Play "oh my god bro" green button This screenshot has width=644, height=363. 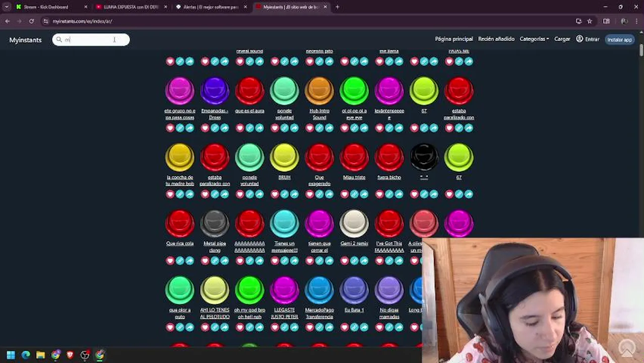249,290
